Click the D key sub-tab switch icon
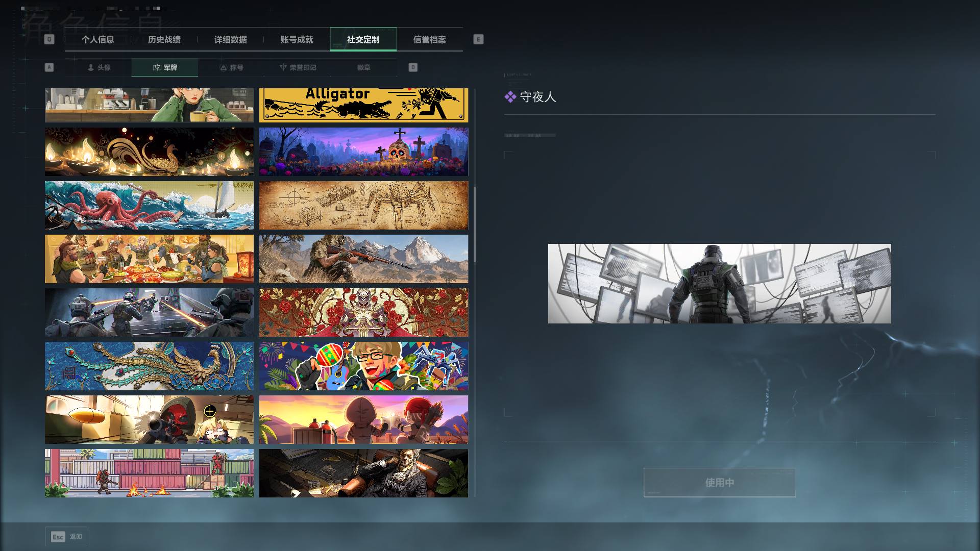The width and height of the screenshot is (980, 551). pos(413,67)
